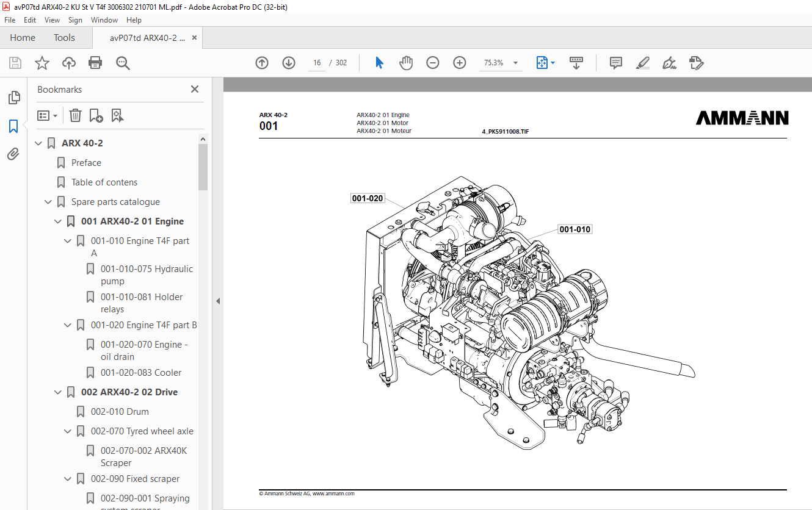Click the 001-010 callout label in diagram
The image size is (812, 510).
point(575,229)
